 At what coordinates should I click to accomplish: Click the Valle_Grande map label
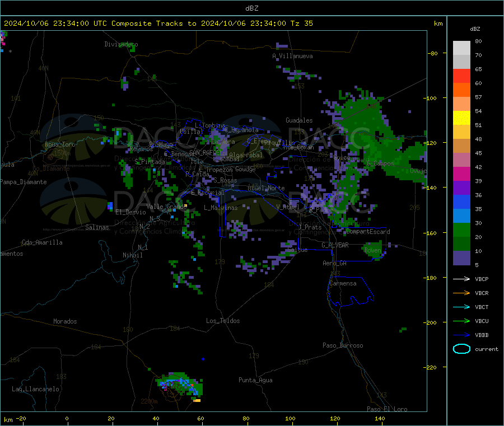tap(166, 207)
